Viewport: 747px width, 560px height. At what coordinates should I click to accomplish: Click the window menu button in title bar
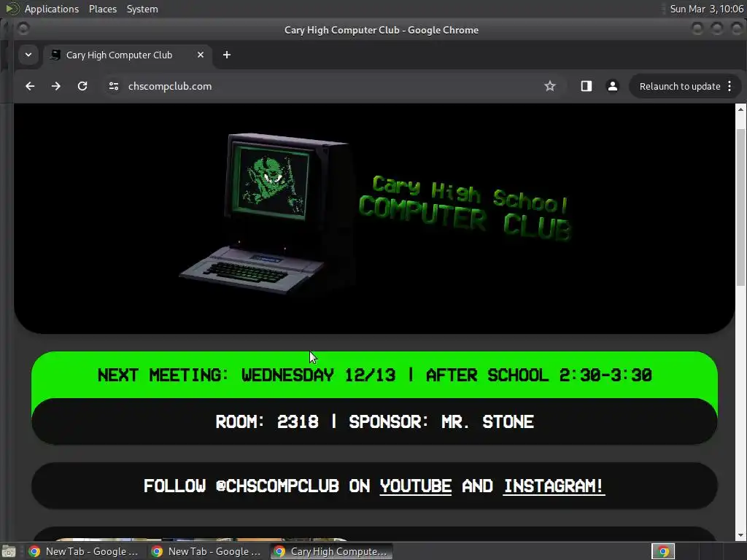click(23, 29)
